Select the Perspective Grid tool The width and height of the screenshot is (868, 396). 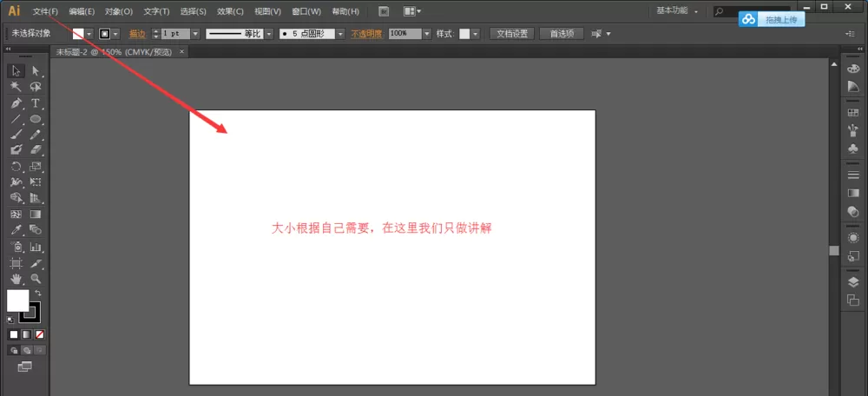pyautogui.click(x=36, y=198)
